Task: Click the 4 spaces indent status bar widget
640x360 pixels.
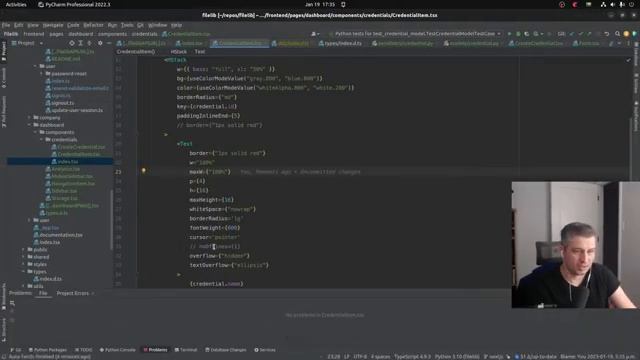Action: (x=380, y=356)
